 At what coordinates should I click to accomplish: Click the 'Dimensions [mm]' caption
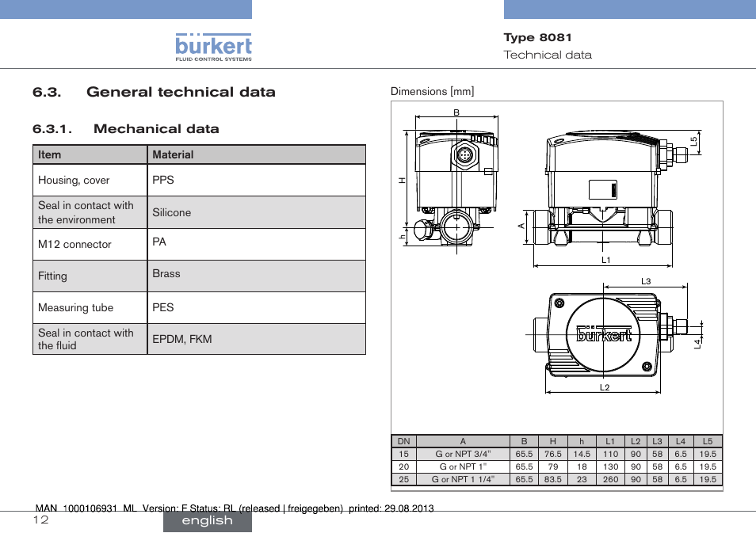(432, 92)
